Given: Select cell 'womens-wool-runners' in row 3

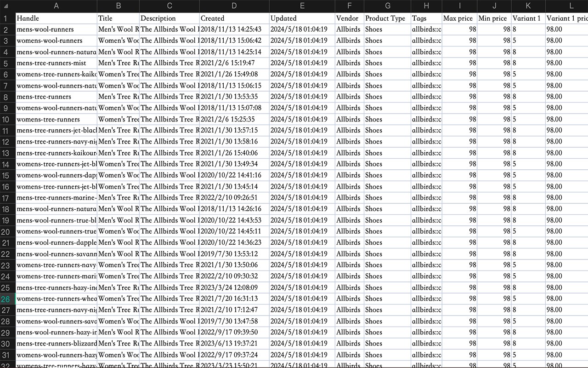Looking at the screenshot, I should click(x=56, y=40).
